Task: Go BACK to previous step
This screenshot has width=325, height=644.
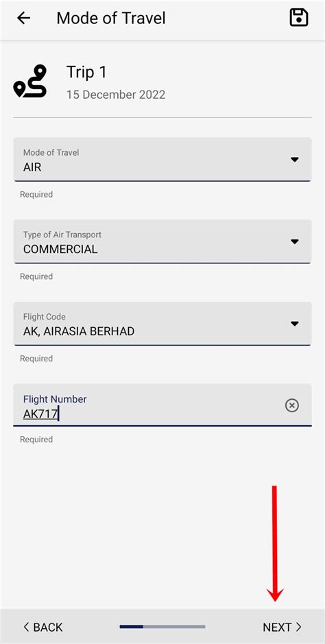Action: coord(43,627)
